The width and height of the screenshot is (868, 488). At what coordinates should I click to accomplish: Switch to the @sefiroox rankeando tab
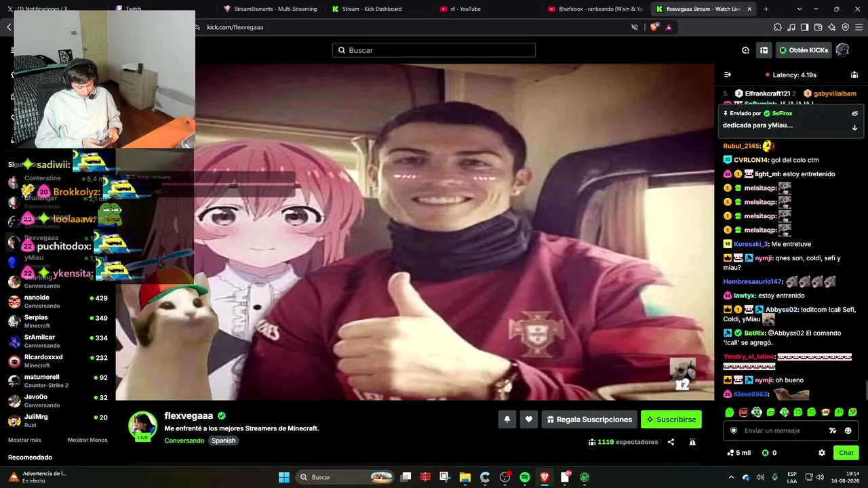(x=595, y=9)
